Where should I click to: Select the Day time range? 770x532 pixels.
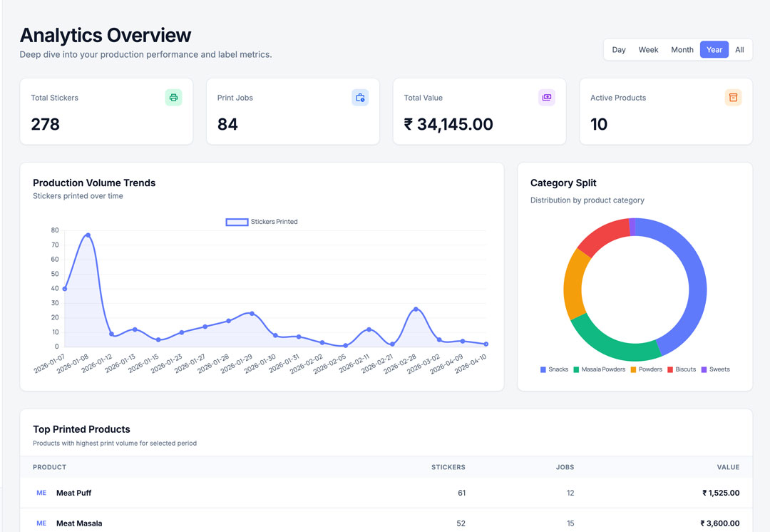(x=618, y=49)
